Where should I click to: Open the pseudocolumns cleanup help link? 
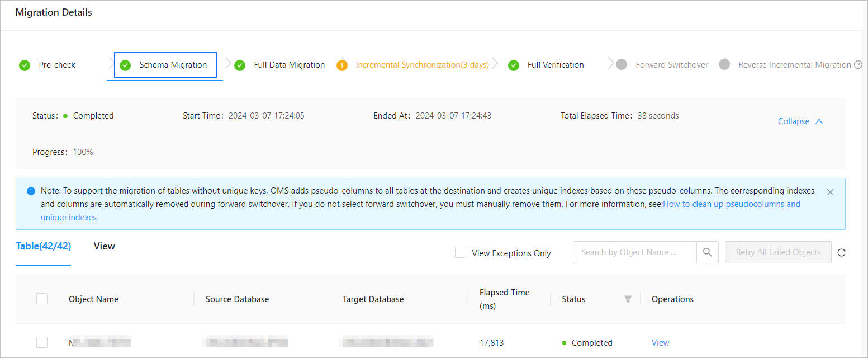point(420,211)
